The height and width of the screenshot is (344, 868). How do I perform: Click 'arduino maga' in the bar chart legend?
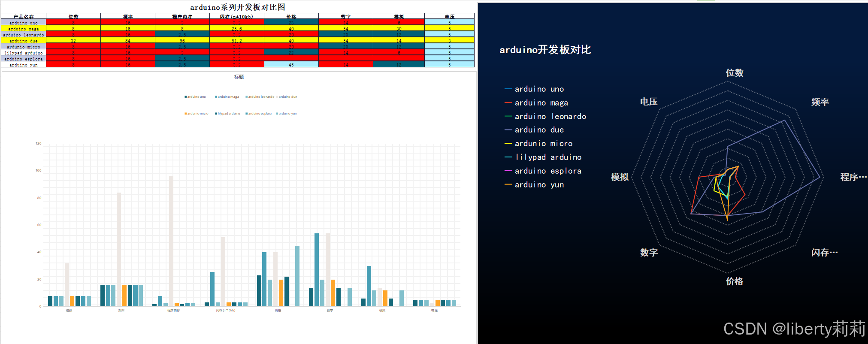tap(227, 97)
